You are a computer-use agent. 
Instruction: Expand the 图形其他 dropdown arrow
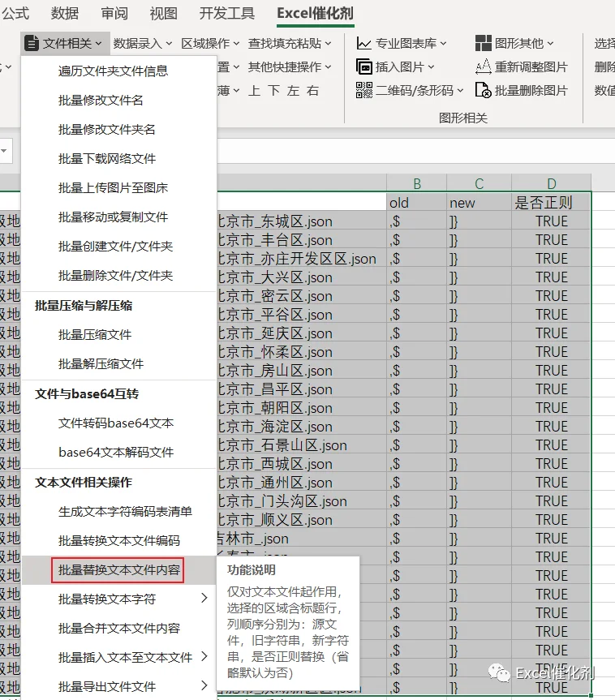(550, 44)
